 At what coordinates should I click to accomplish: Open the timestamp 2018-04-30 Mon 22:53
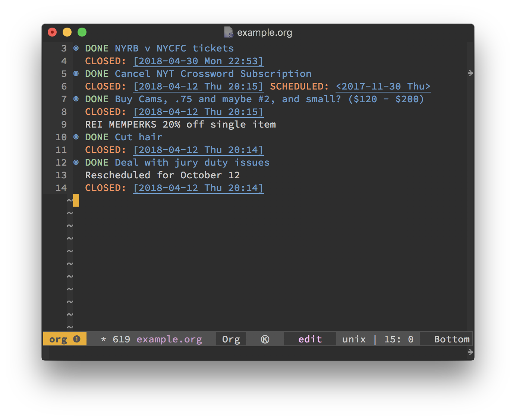point(198,61)
